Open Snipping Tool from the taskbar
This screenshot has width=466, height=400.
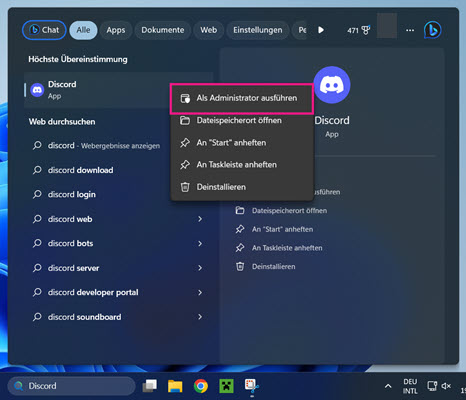[252, 386]
